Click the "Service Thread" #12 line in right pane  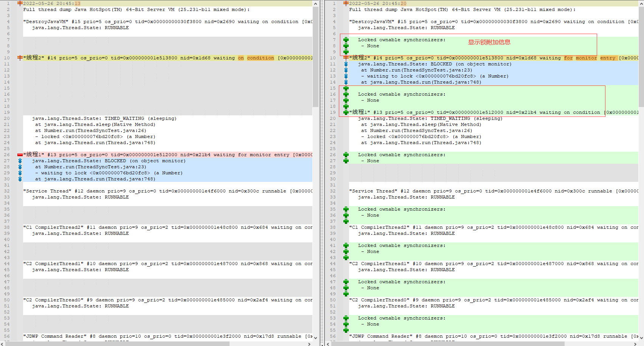(x=493, y=191)
